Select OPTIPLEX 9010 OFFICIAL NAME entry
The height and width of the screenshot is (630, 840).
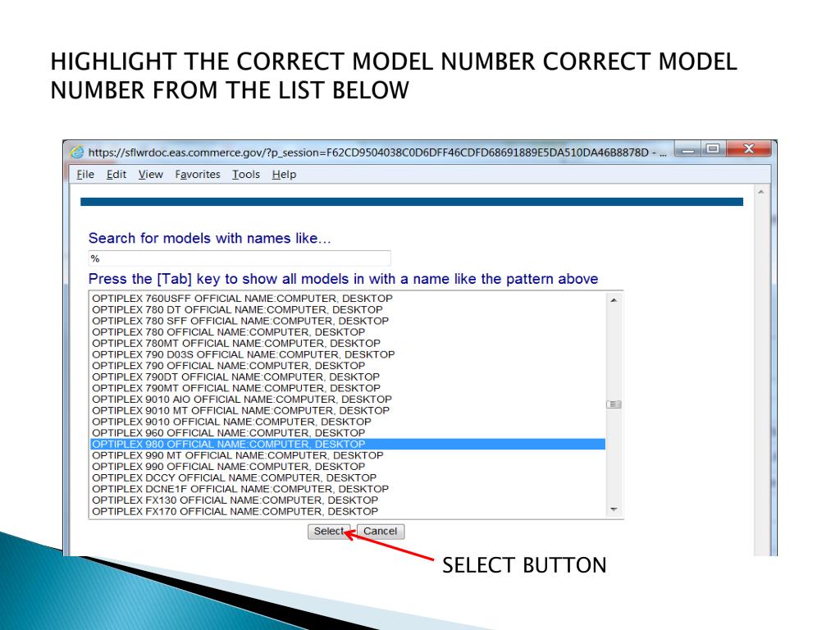tap(348, 422)
